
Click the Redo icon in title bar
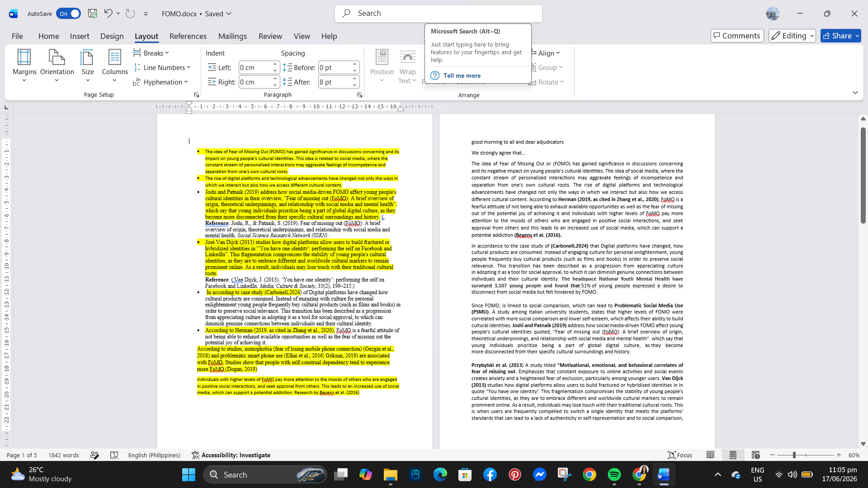pyautogui.click(x=130, y=13)
